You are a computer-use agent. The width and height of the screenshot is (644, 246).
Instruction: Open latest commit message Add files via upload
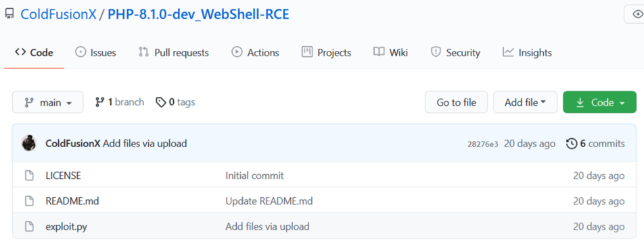[x=145, y=144]
